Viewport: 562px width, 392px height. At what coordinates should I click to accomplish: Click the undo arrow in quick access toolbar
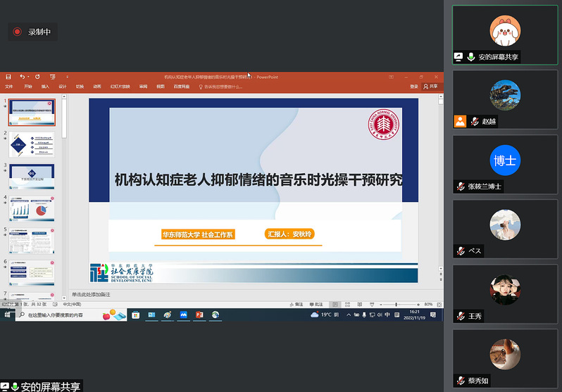click(22, 77)
